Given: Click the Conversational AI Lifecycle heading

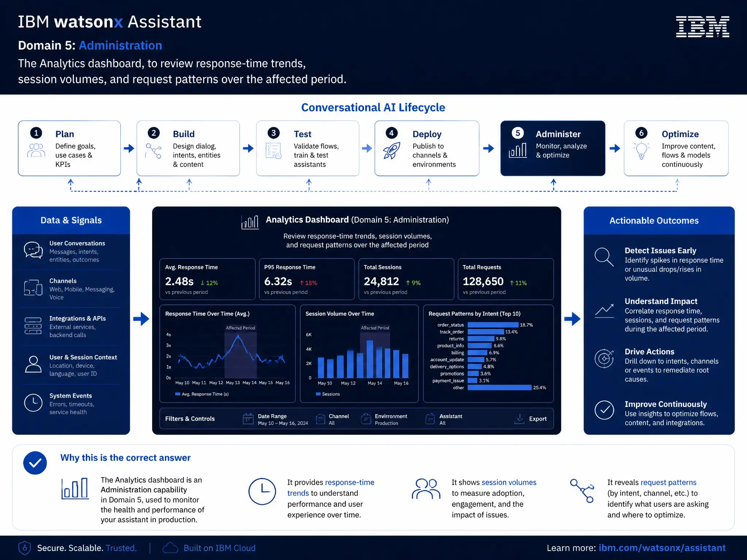Looking at the screenshot, I should (x=373, y=108).
